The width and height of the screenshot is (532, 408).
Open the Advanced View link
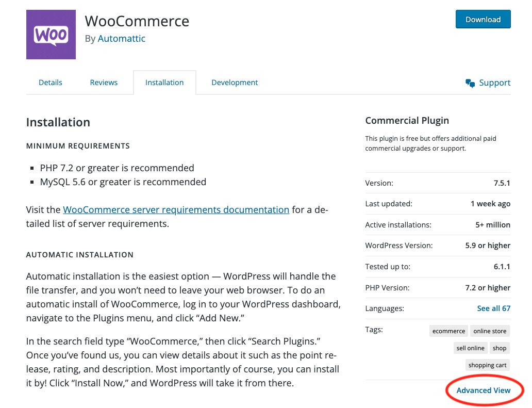click(483, 390)
